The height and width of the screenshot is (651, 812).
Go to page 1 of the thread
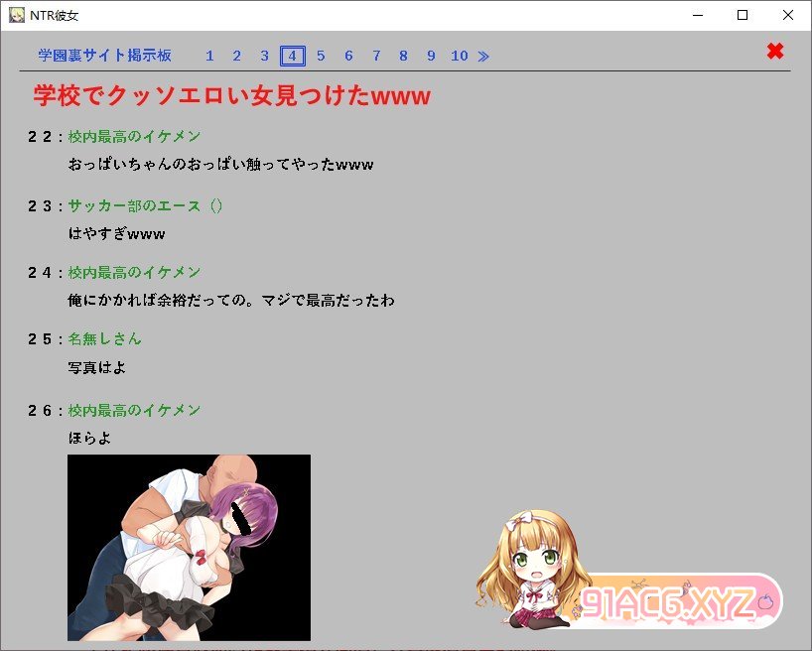click(x=209, y=57)
